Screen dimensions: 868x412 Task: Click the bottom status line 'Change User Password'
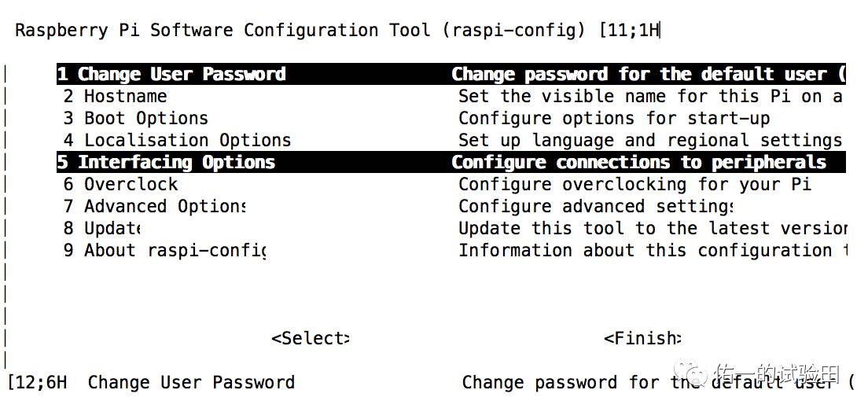tap(191, 383)
